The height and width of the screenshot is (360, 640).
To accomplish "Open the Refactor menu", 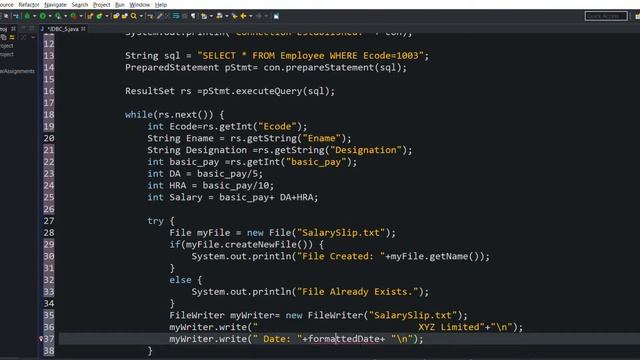I will (x=29, y=5).
